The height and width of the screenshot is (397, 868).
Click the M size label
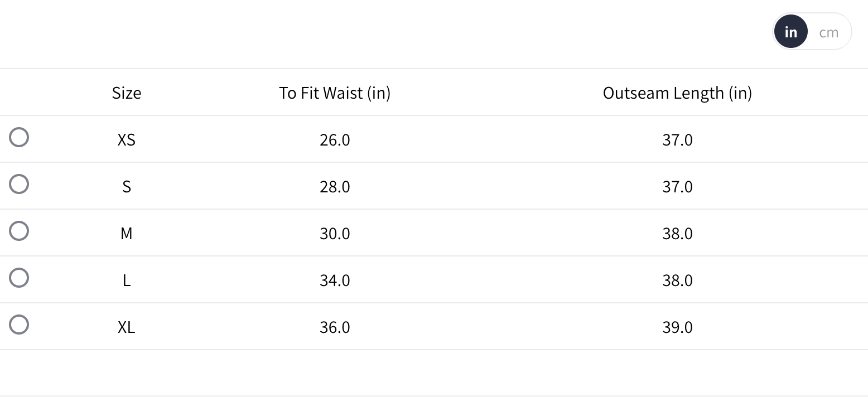pyautogui.click(x=127, y=233)
